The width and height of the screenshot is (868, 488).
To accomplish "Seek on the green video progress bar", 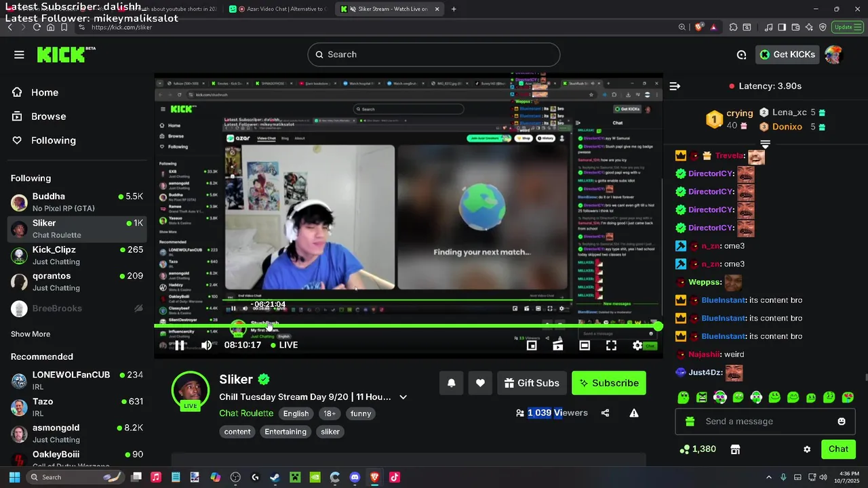I will coord(407,327).
